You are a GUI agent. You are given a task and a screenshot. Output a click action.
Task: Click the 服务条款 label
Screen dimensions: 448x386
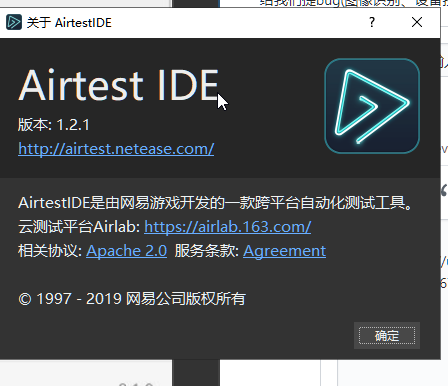[207, 251]
